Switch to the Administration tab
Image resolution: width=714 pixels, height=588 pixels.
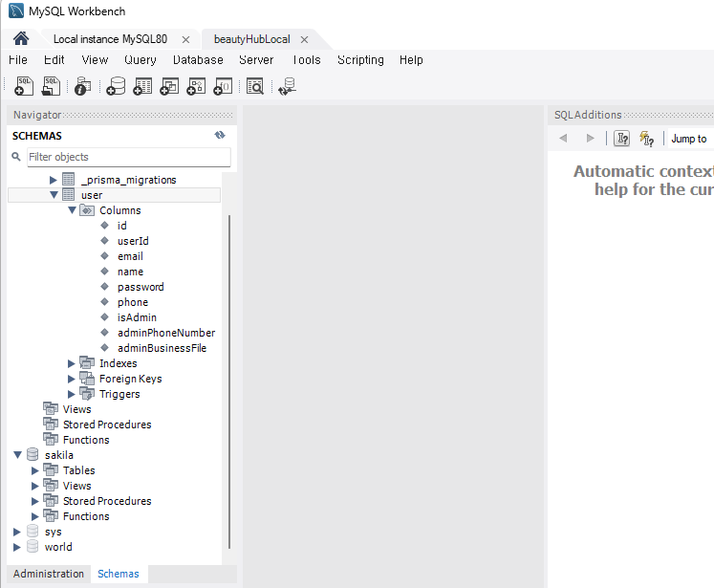pyautogui.click(x=48, y=574)
